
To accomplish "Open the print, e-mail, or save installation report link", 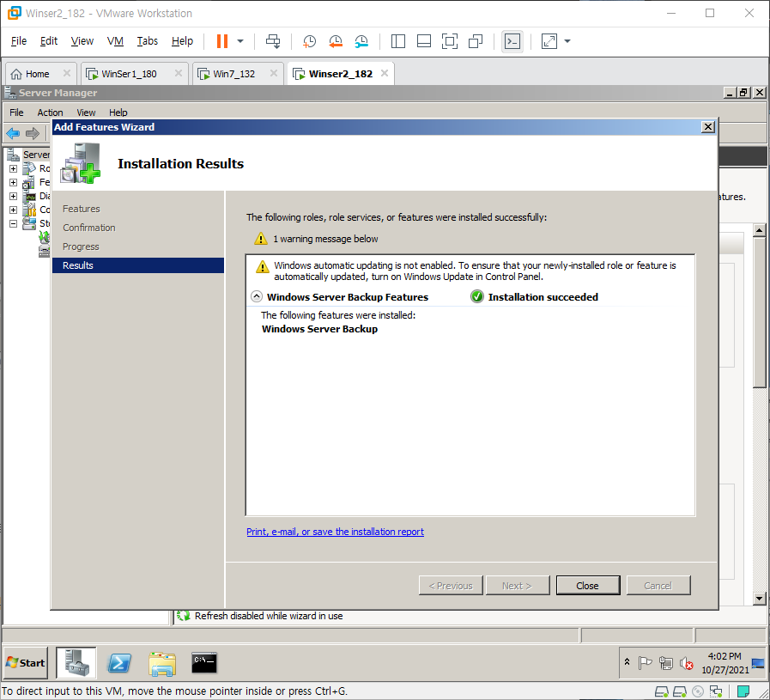I will [x=335, y=532].
